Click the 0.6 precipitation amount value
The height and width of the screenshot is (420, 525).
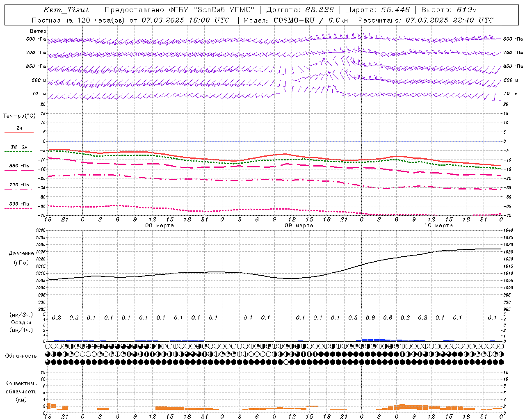[388, 317]
